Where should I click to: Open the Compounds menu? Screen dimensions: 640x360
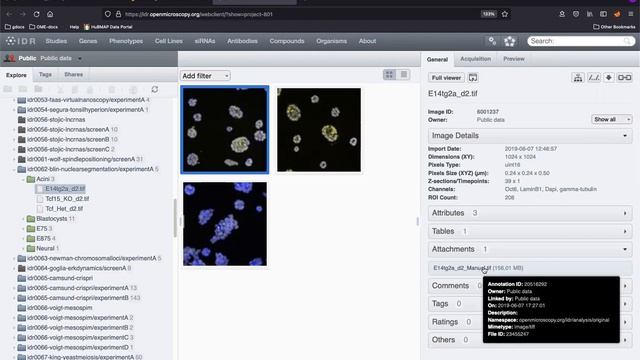[x=287, y=41]
